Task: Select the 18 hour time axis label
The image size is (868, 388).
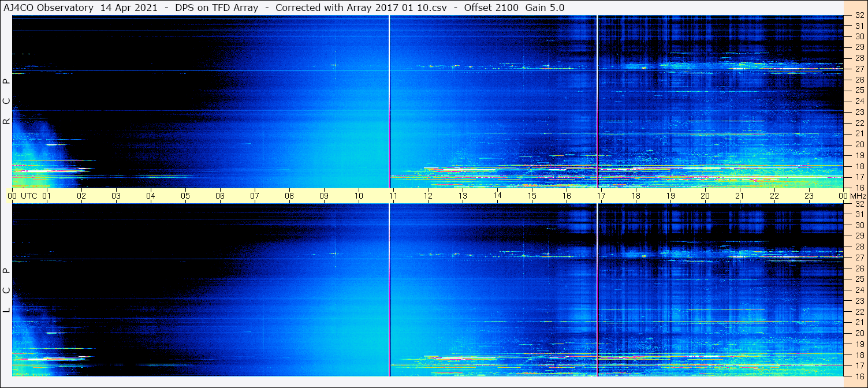Action: 636,196
